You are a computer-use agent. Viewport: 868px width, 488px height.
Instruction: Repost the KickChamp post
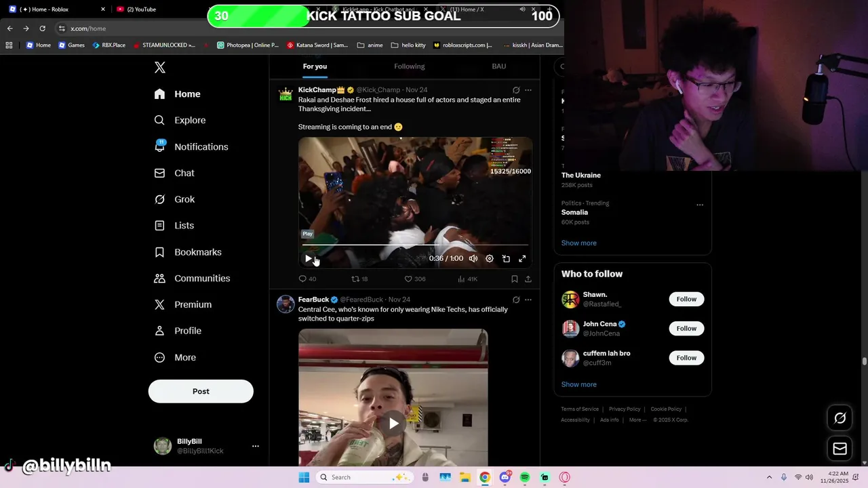click(x=359, y=279)
